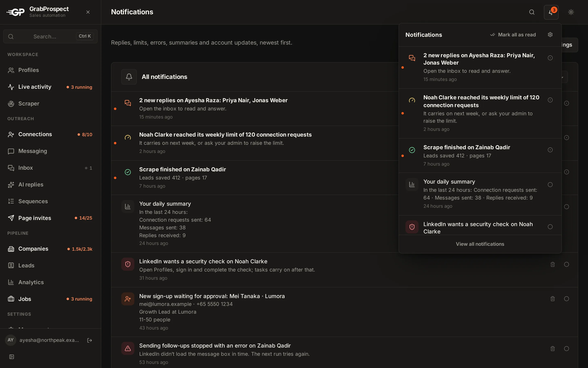The width and height of the screenshot is (588, 368).
Task: Collapse sidebar panel icon at bottom left
Action: click(11, 357)
